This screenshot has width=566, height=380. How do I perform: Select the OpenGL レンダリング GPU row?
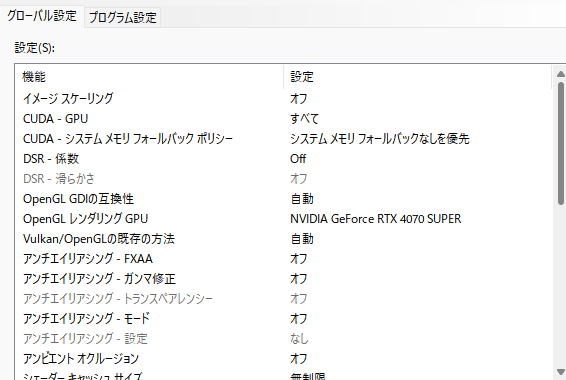283,219
